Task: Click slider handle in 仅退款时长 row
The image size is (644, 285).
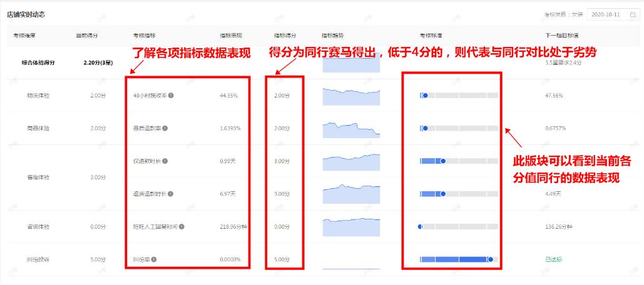Action: coord(442,161)
